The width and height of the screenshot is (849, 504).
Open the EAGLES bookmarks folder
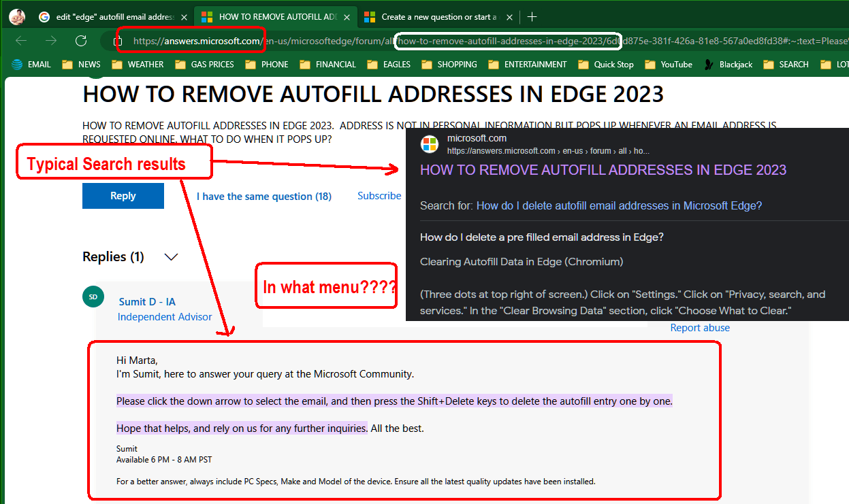pos(389,65)
